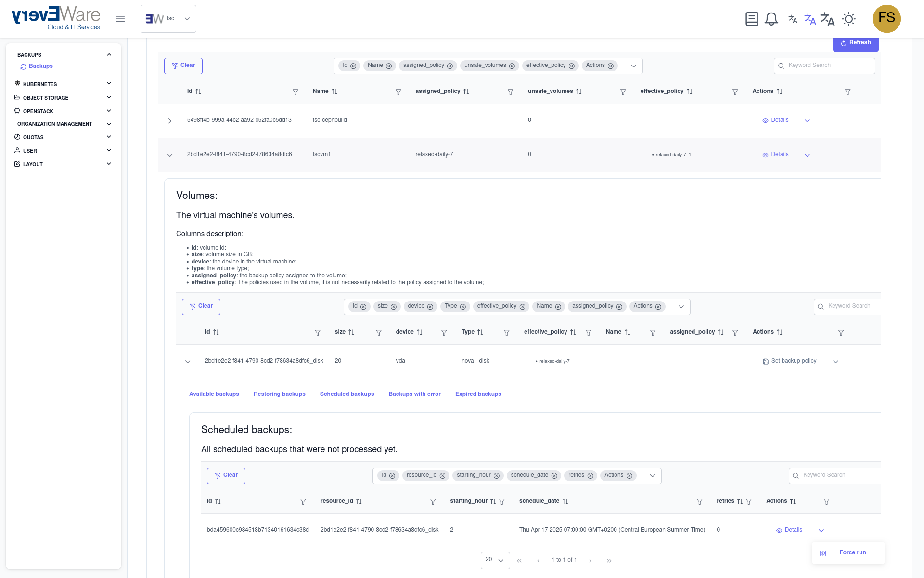Click the Set backup policy icon
The width and height of the screenshot is (924, 578).
765,361
